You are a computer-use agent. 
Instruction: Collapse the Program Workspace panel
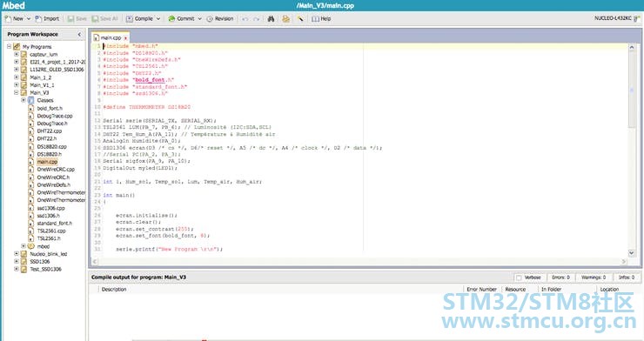coord(79,35)
